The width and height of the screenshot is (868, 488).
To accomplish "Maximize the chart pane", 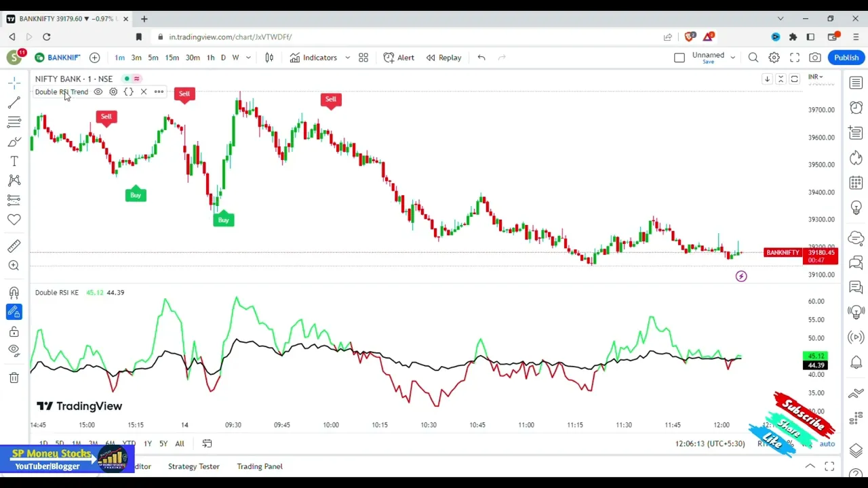I will pyautogui.click(x=795, y=79).
